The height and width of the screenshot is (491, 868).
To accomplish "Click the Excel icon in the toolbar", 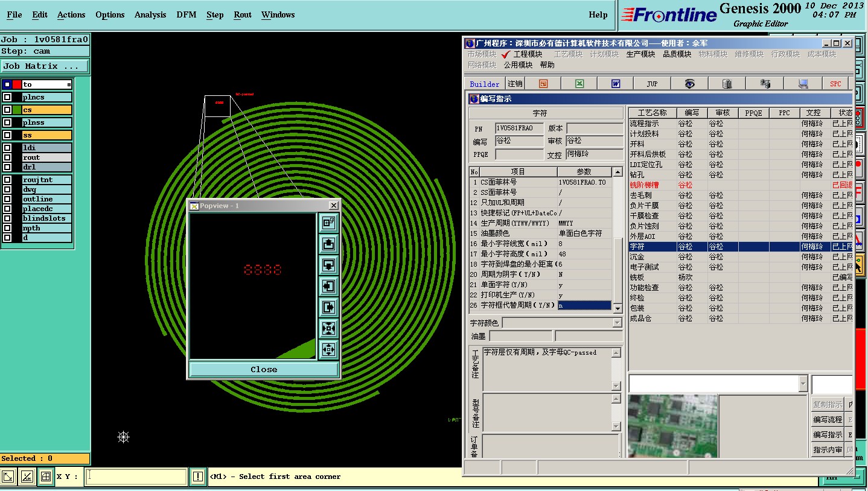I will click(x=579, y=84).
